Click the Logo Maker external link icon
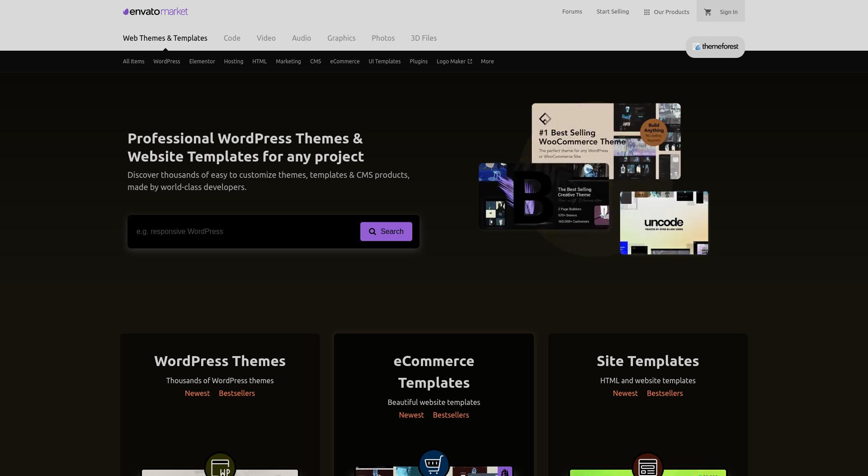Viewport: 868px width, 476px height. (x=470, y=62)
